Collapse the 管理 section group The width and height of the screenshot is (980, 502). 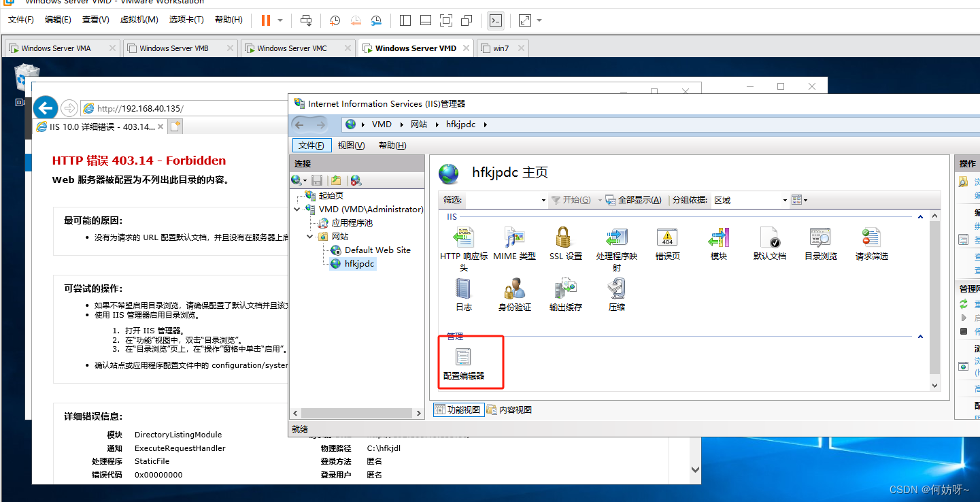coord(920,337)
